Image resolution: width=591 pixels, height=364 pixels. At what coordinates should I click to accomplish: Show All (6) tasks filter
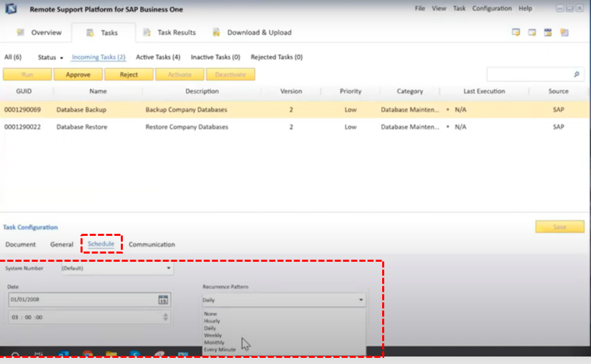pos(13,57)
